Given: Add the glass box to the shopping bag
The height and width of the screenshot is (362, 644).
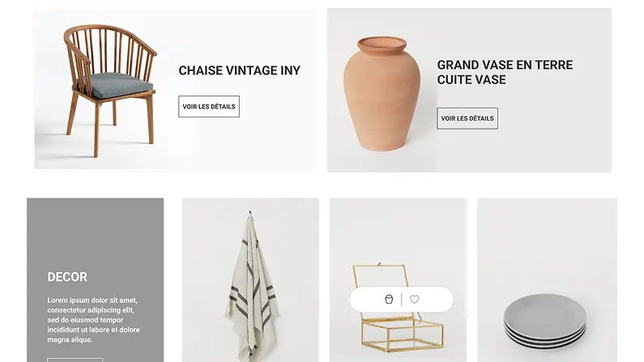Looking at the screenshot, I should point(389,299).
